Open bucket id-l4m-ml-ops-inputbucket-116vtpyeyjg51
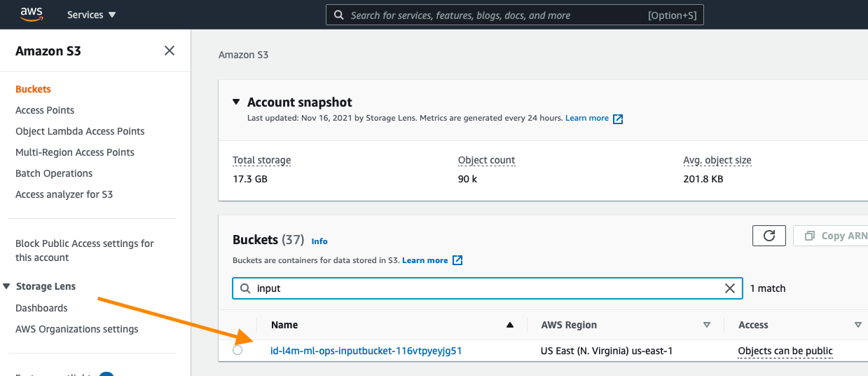 point(366,350)
